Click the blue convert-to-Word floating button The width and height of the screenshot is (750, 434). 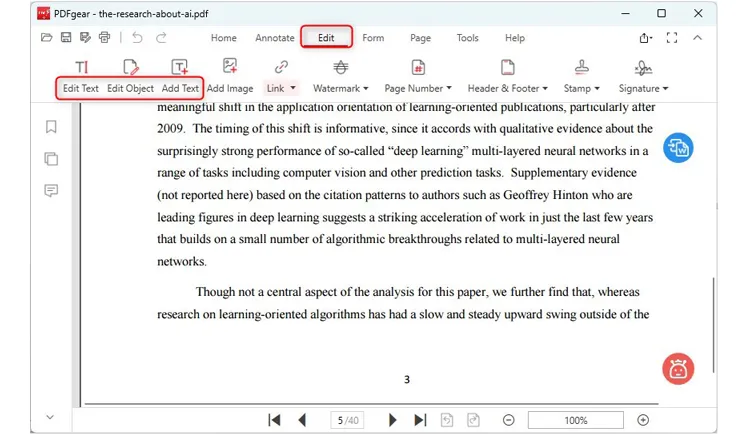678,148
